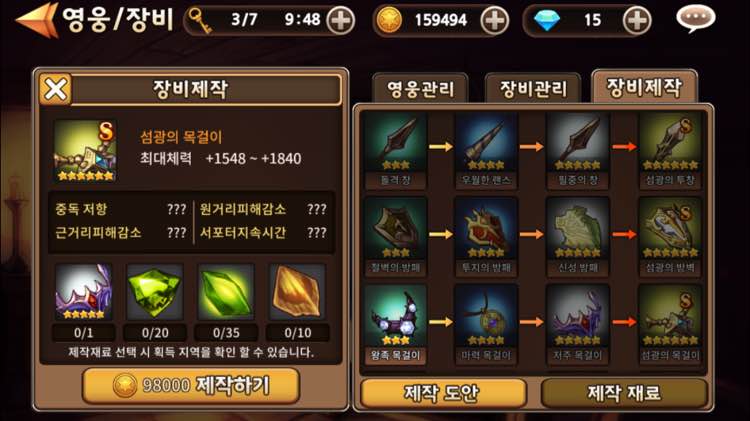
Task: Select the cursed necklace material 0/1
Action: [x=84, y=301]
